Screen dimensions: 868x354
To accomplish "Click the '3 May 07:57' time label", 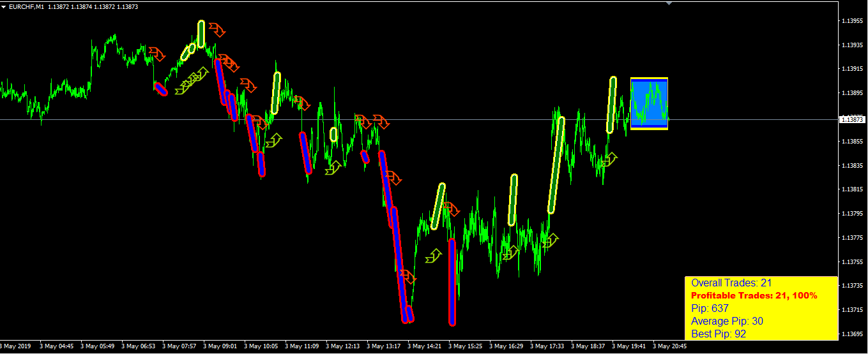I will (x=179, y=346).
